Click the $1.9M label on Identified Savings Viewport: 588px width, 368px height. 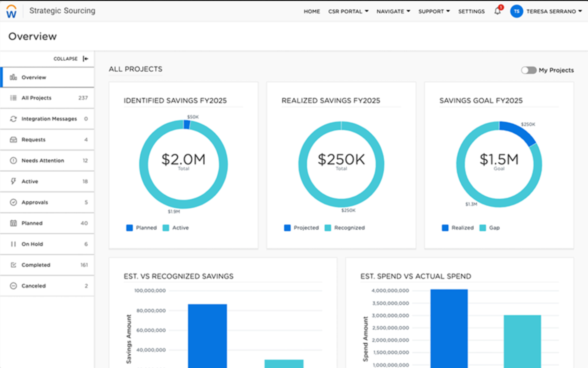pyautogui.click(x=174, y=212)
